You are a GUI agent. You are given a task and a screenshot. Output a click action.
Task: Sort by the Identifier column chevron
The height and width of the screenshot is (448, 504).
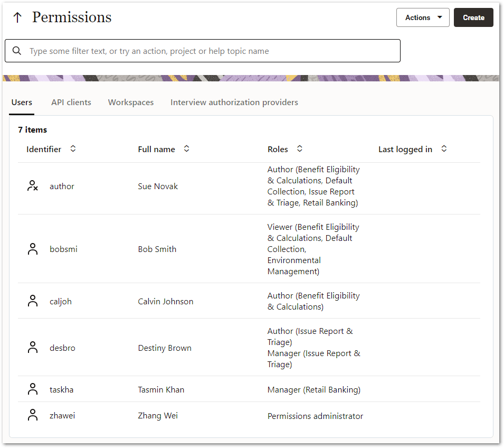(x=73, y=149)
